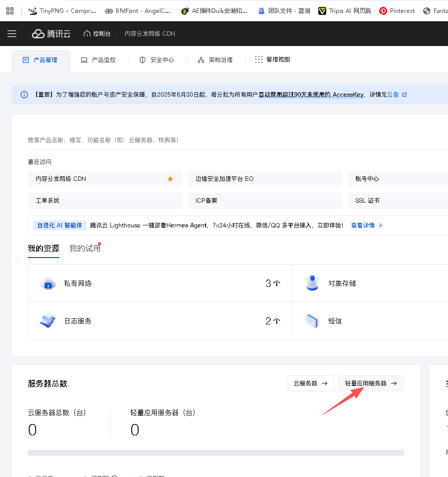Open recent item SSL 证书
The height and width of the screenshot is (477, 448).
click(x=398, y=201)
